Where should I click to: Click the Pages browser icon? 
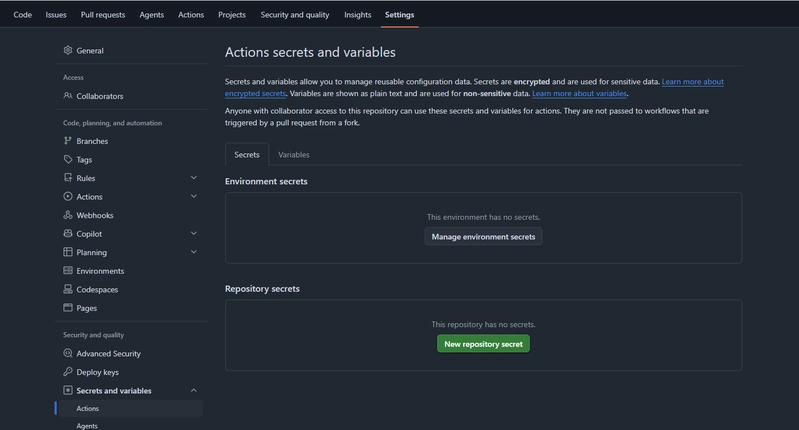[x=68, y=307]
